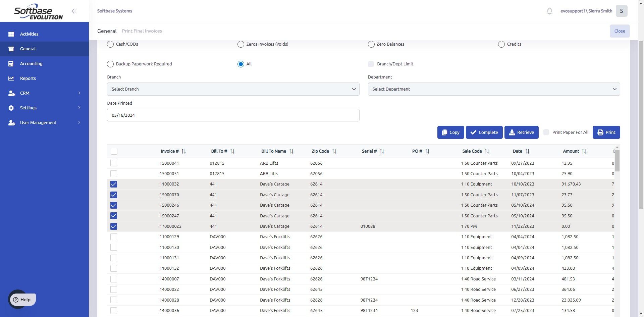This screenshot has width=644, height=317.
Task: Click the notification bell icon
Action: pos(549,11)
